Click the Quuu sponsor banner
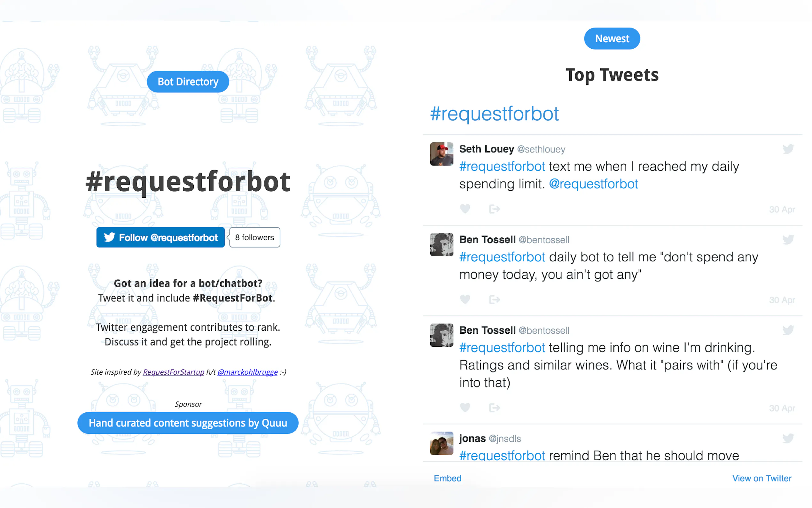 [x=188, y=423]
